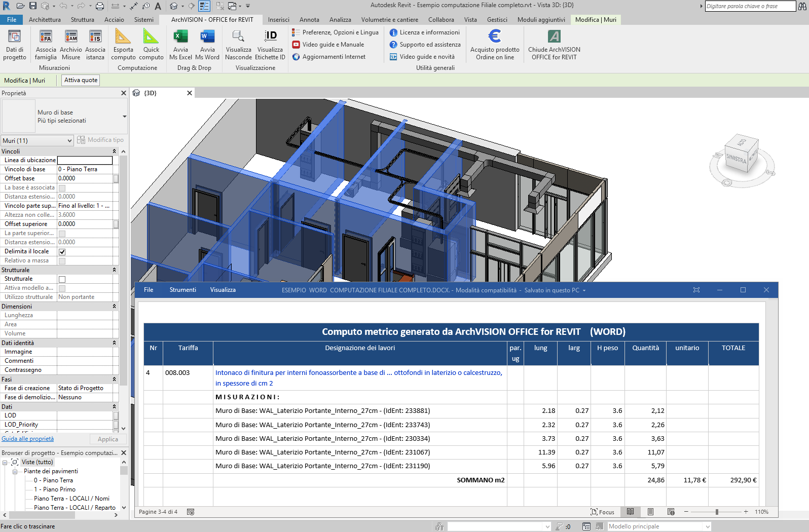Image resolution: width=809 pixels, height=532 pixels.
Task: Click the Text tool icon in quick access toolbar
Action: (158, 6)
